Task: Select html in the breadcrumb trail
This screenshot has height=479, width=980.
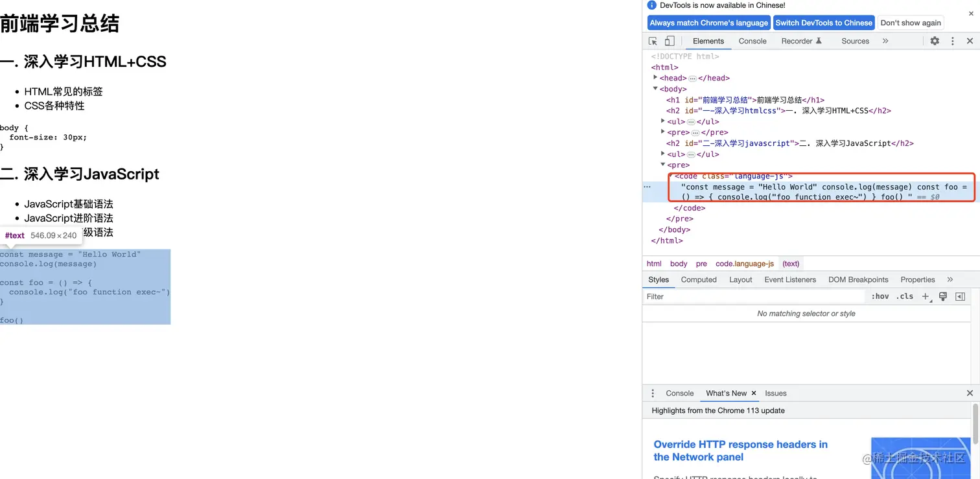Action: [654, 263]
